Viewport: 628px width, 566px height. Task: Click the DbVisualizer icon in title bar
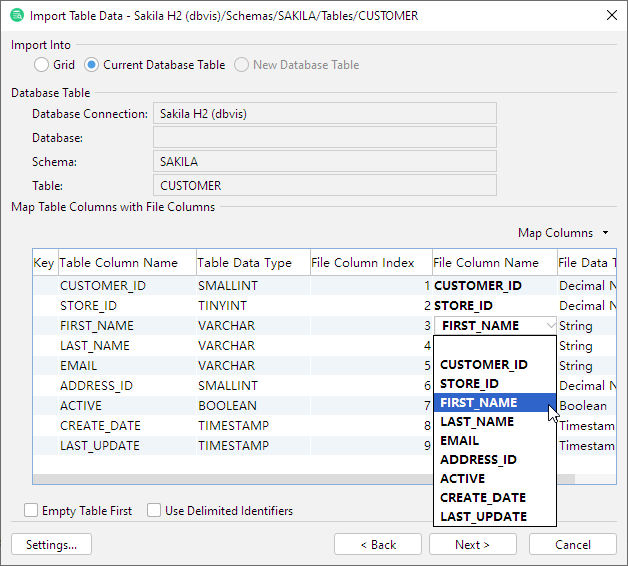pyautogui.click(x=16, y=16)
